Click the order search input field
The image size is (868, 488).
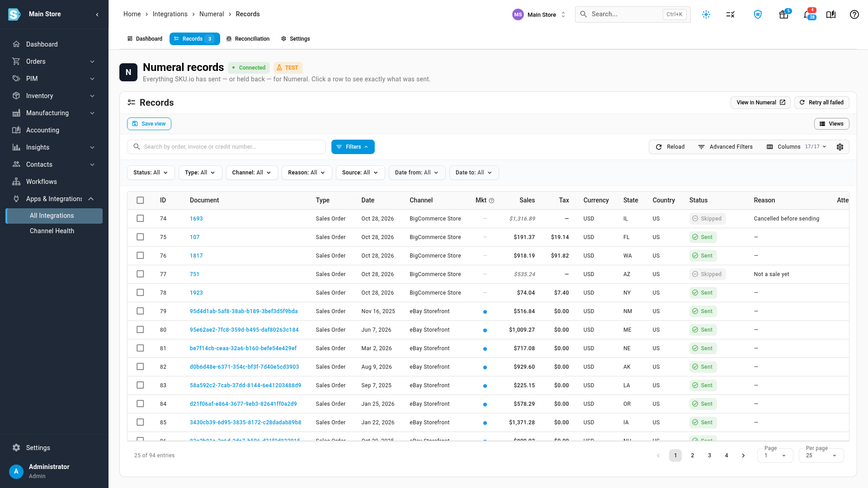click(226, 147)
